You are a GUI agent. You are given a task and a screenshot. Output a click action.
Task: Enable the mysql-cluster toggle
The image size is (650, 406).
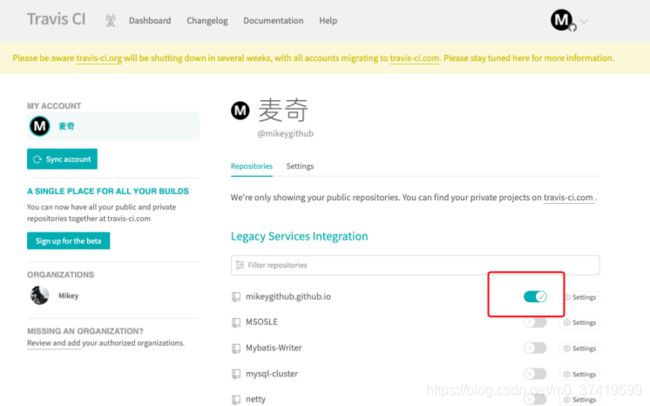[535, 374]
